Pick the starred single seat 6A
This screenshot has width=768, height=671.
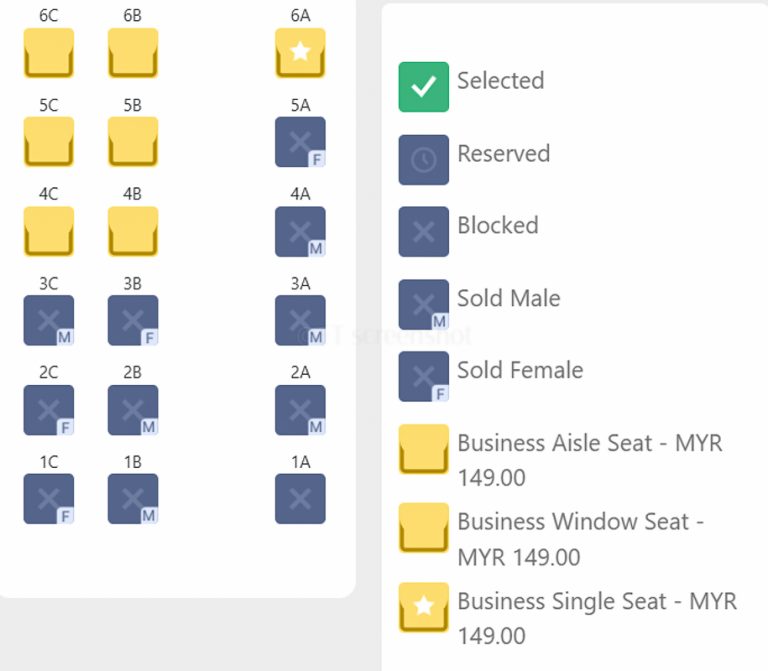300,53
